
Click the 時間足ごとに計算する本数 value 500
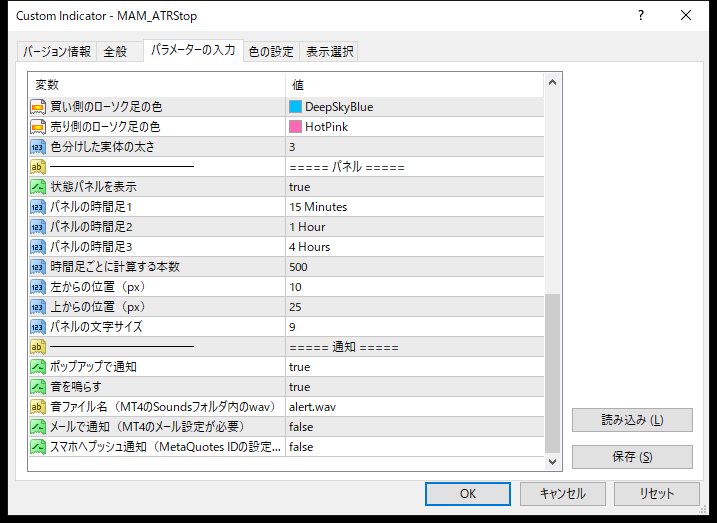click(415, 267)
